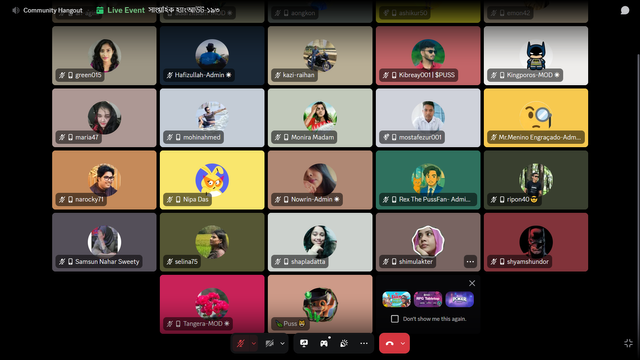Screen dimensions: 640x360
Task: Expand the disconnect options chevron
Action: coord(403,344)
